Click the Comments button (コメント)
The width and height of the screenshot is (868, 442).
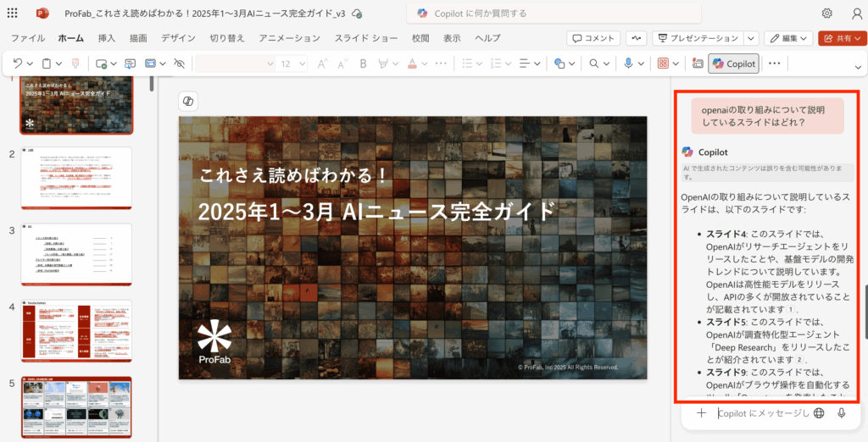(593, 38)
